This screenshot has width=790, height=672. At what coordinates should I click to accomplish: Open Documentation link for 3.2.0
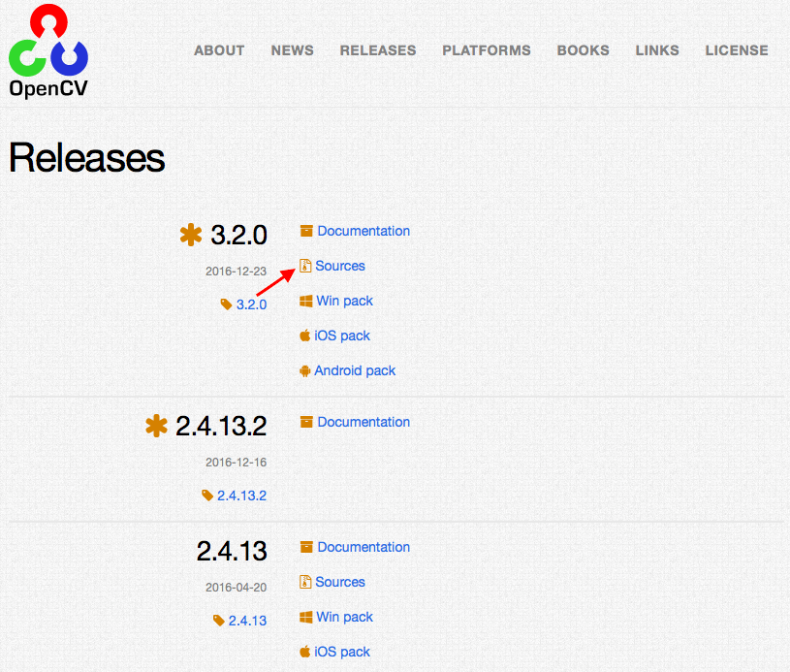[x=363, y=231]
